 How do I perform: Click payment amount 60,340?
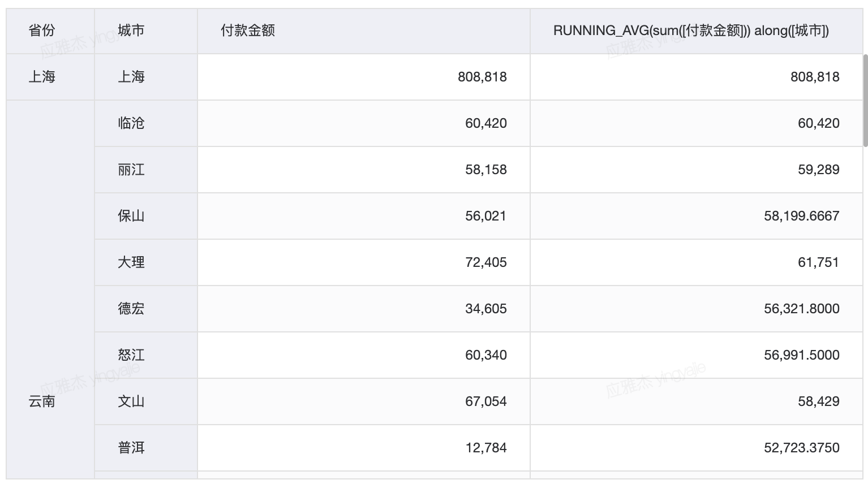[364, 355]
